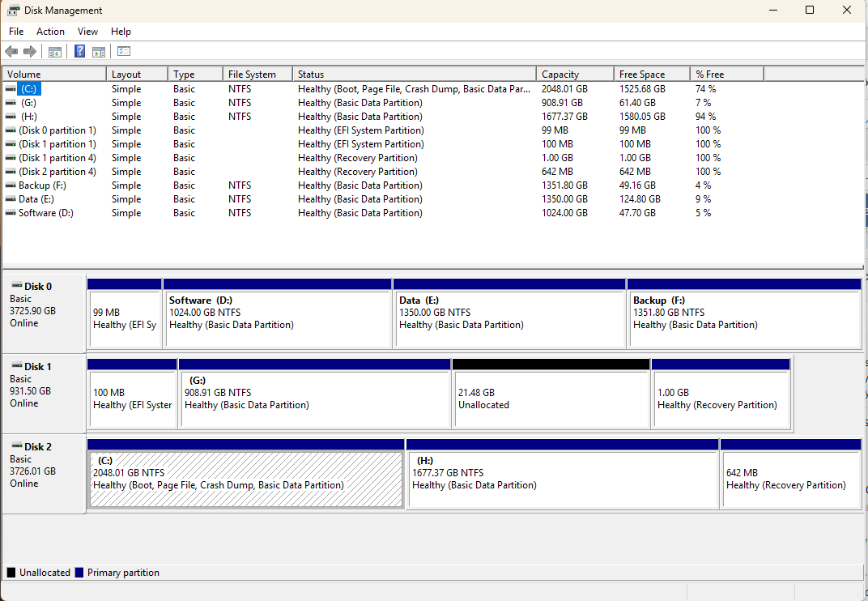Click the Back arrow toolbar icon
Viewport: 868px width, 601px height.
(x=11, y=52)
